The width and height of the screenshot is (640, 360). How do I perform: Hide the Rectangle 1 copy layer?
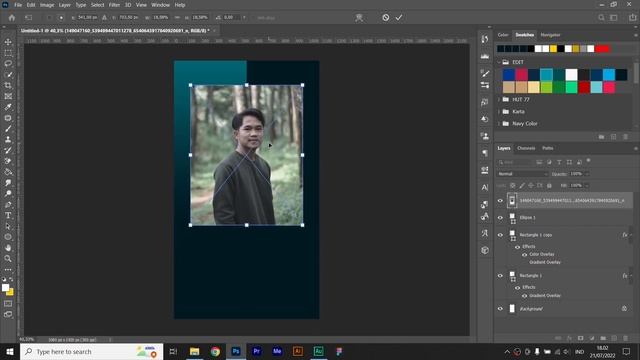click(x=500, y=235)
